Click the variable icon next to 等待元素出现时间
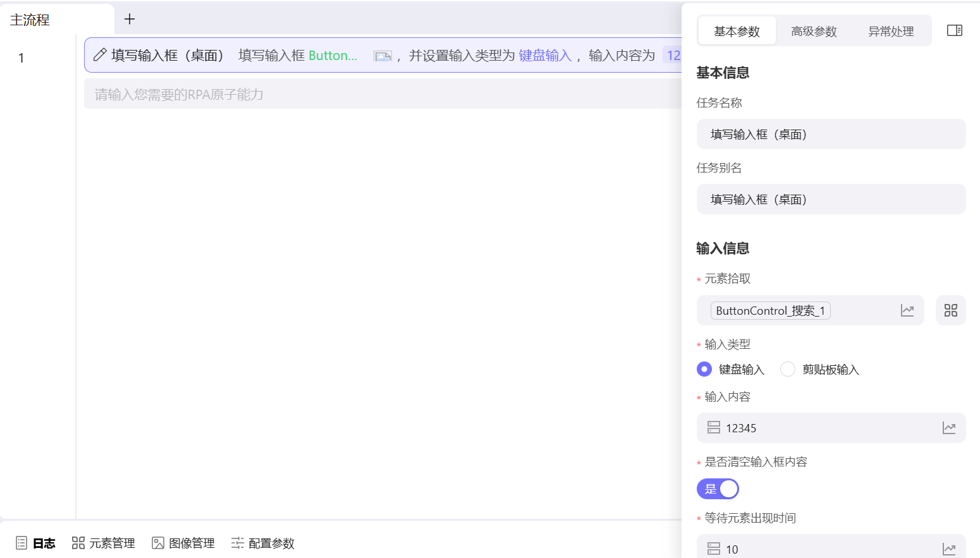The image size is (980, 558). [x=949, y=548]
